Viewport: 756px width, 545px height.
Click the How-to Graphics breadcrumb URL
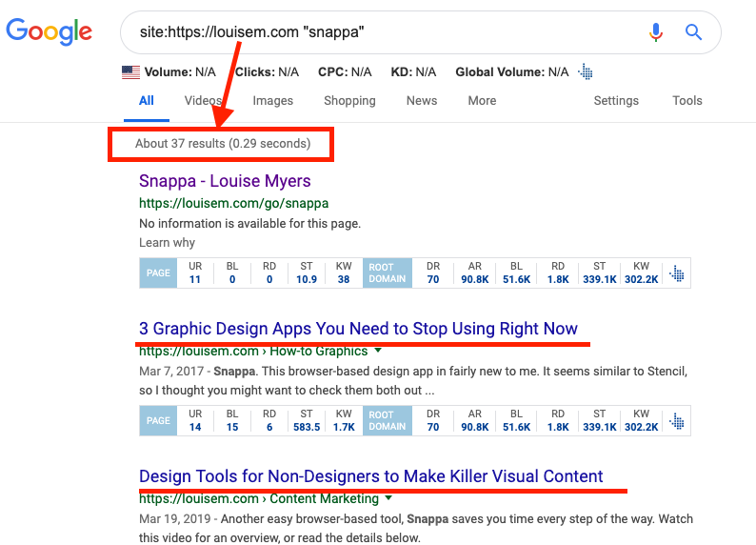(x=253, y=352)
